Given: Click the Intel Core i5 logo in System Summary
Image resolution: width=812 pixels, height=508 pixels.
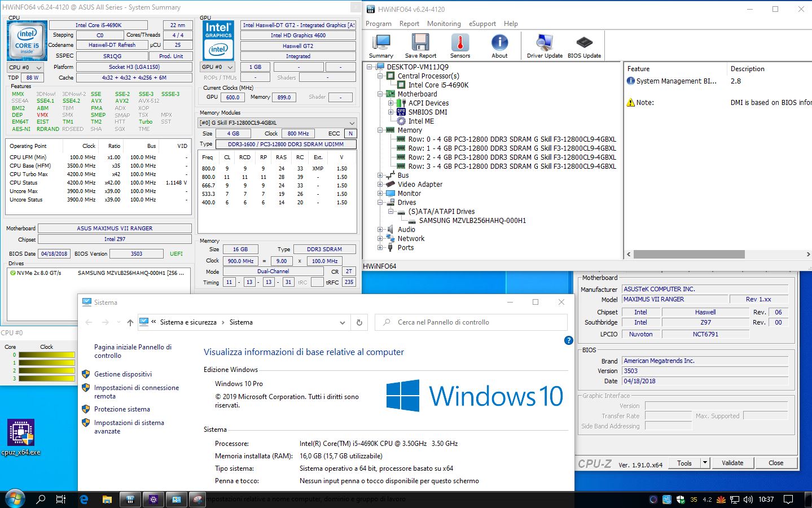Looking at the screenshot, I should [27, 41].
